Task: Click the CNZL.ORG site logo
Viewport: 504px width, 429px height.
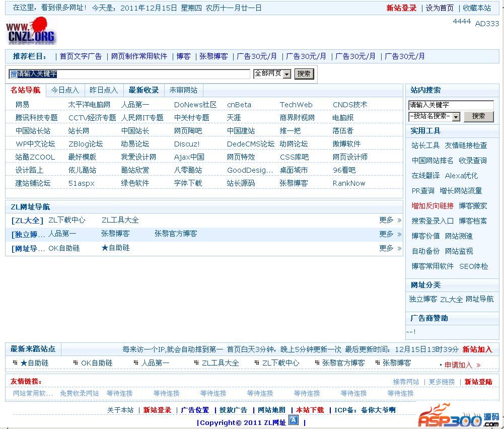Action: coord(31,31)
